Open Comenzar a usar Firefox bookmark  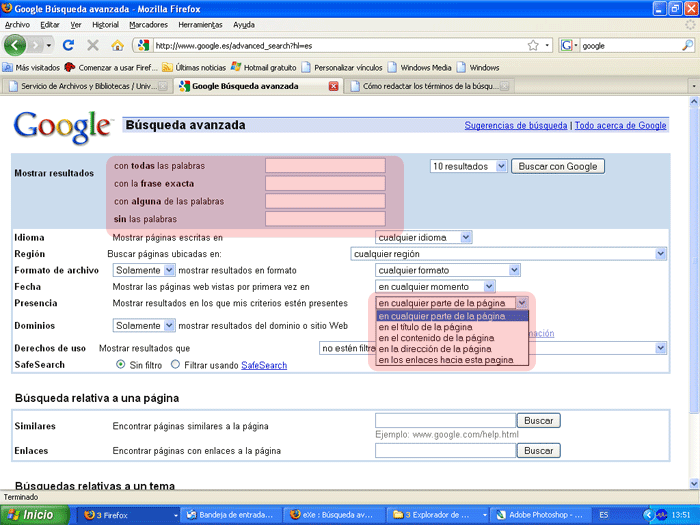[111, 68]
